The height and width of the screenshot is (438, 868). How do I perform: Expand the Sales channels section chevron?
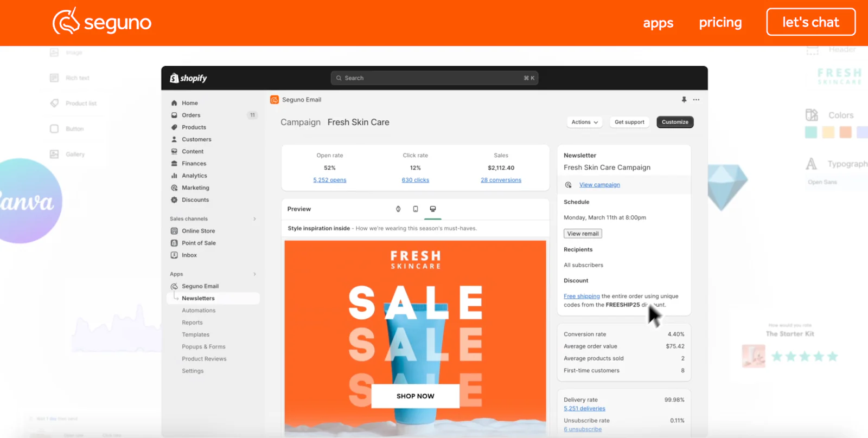tap(254, 219)
